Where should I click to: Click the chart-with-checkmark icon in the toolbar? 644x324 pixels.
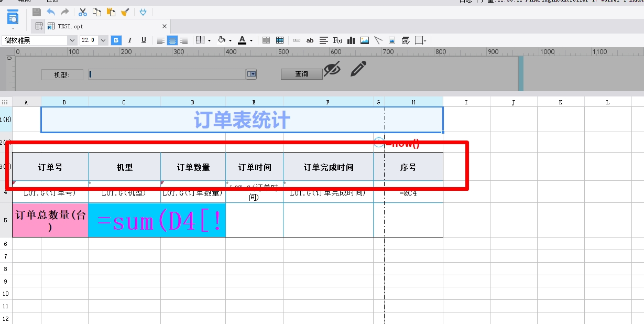pyautogui.click(x=406, y=40)
